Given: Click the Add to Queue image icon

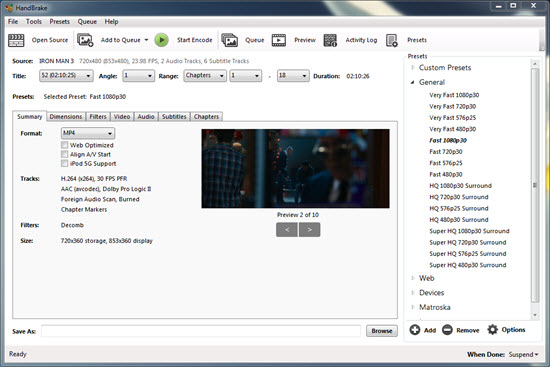Looking at the screenshot, I should coord(85,40).
